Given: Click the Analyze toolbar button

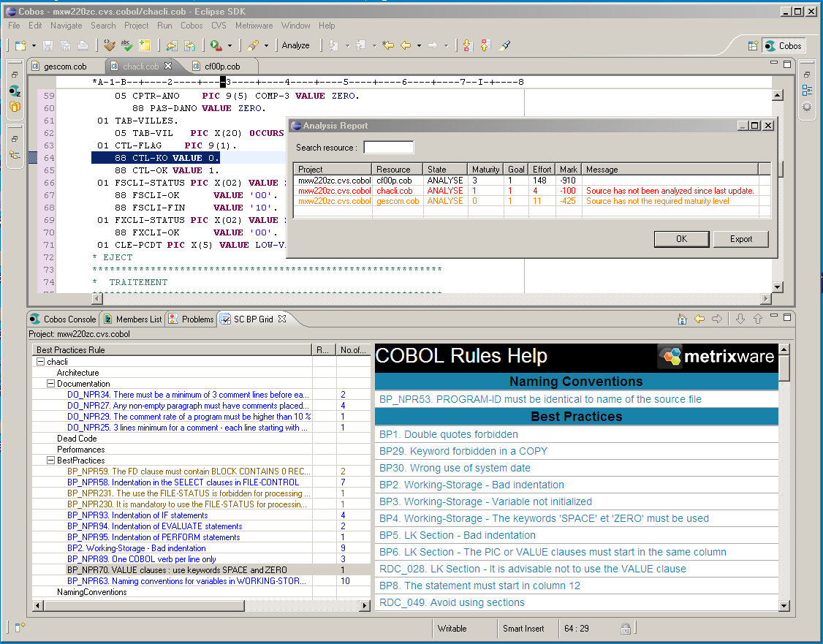Looking at the screenshot, I should (295, 45).
